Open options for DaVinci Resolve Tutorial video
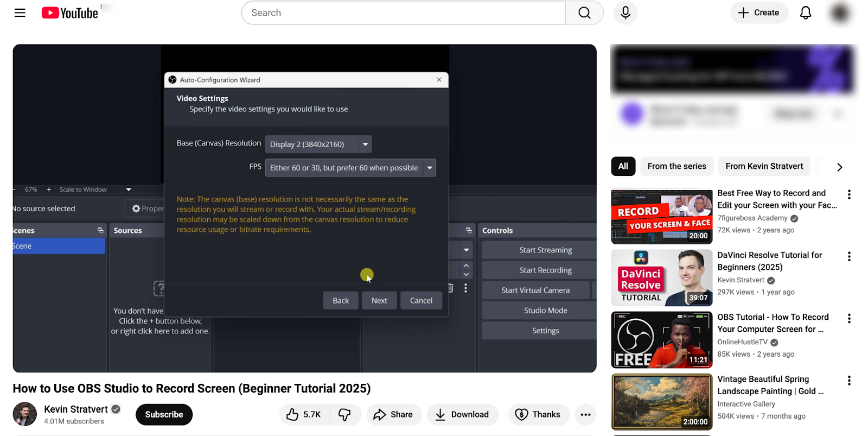 coord(849,256)
